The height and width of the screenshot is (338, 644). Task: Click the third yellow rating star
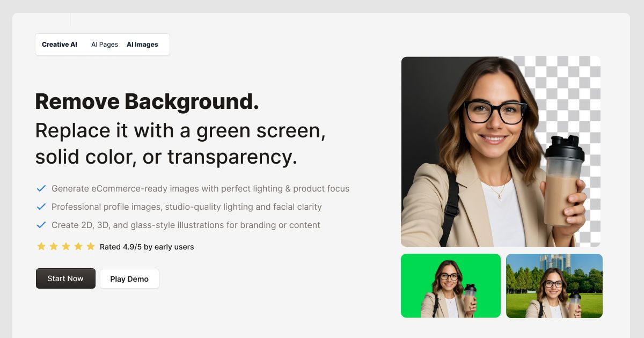pos(66,247)
